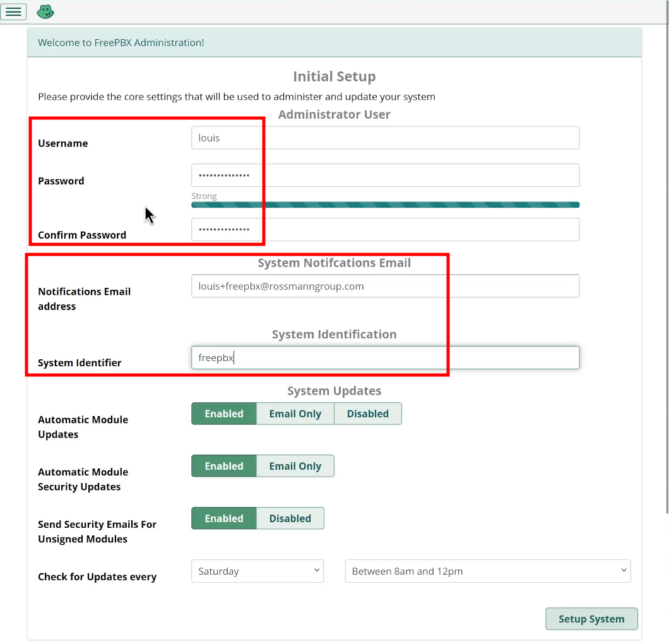Click the Administrator User heading
The width and height of the screenshot is (669, 644).
[x=334, y=114]
